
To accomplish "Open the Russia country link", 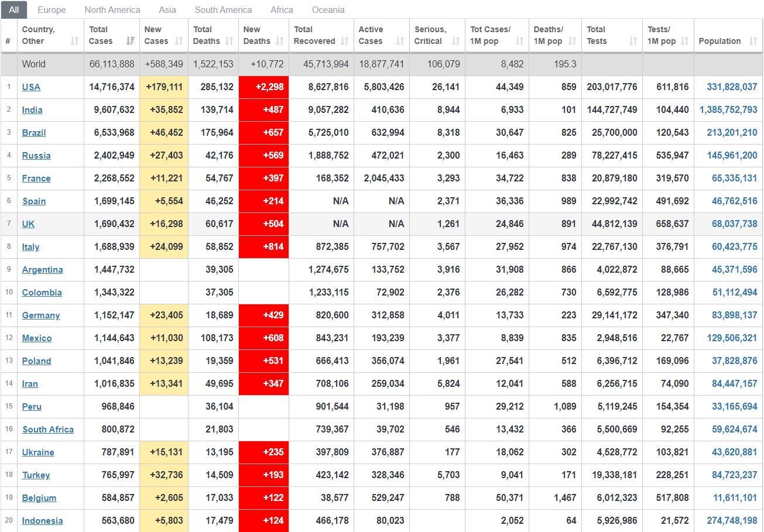I will 36,156.
